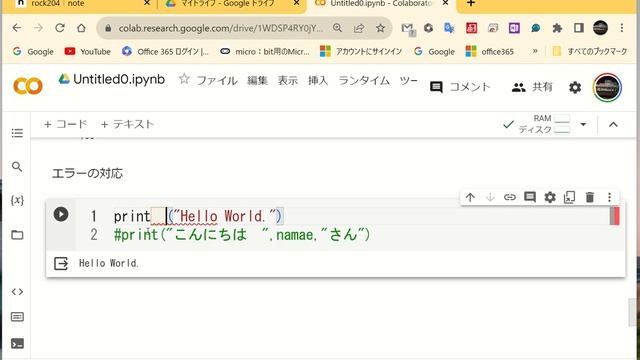Open the Office 365 ログイン bookmark
Viewport: 640px width, 360px height.
pos(165,51)
